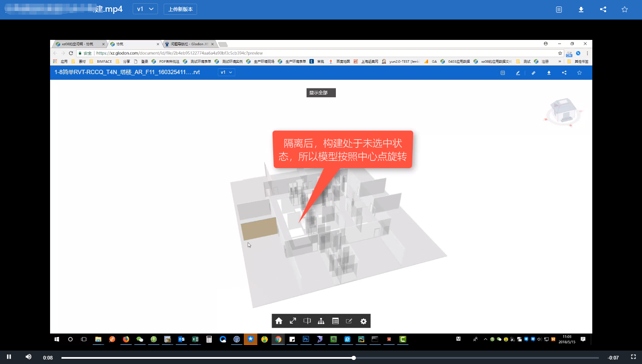Click the home view icon in model toolbar
The image size is (642, 364).
[x=279, y=321]
